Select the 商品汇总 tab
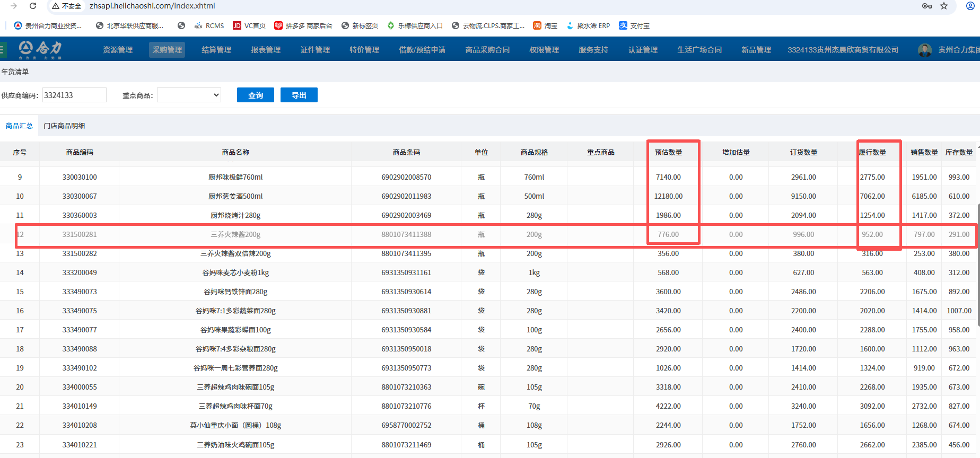Viewport: 980px width, 458px height. pyautogui.click(x=19, y=126)
